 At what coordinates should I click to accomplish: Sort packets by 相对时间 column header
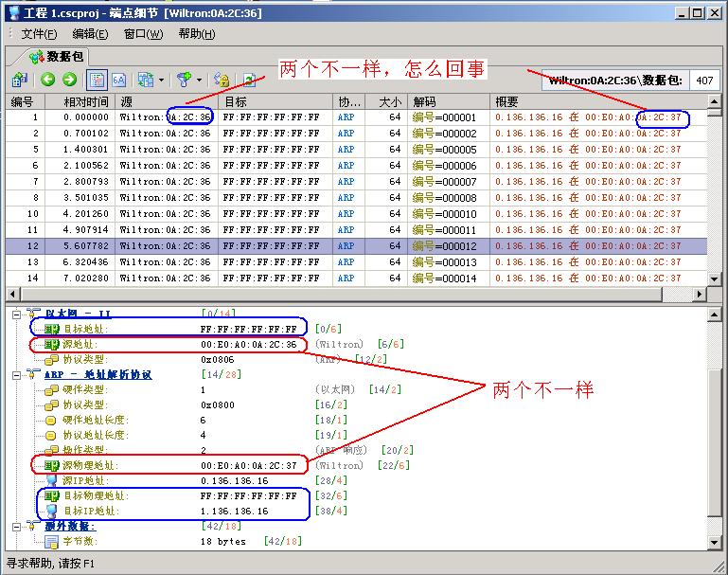point(85,101)
